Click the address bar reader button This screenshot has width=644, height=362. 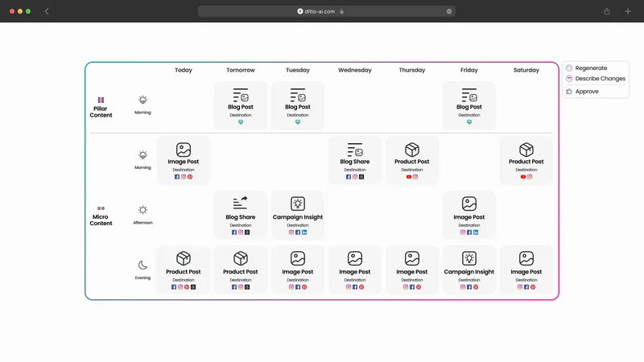449,11
